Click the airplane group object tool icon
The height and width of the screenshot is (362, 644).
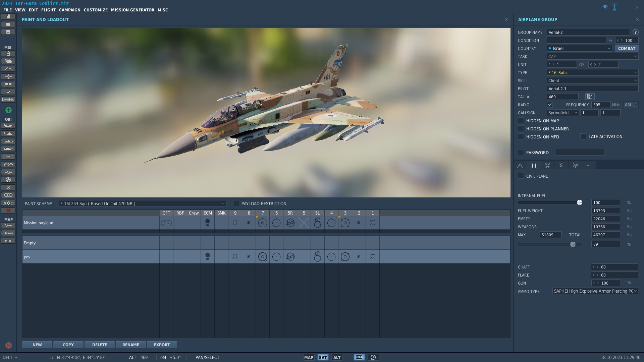click(8, 126)
